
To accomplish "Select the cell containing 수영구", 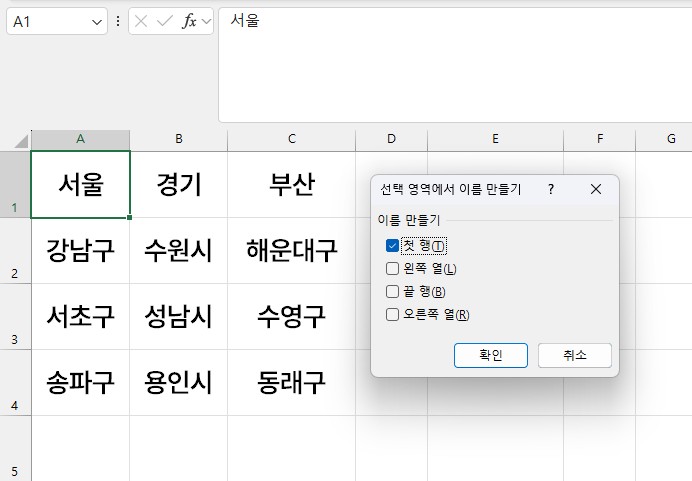I will [x=292, y=317].
